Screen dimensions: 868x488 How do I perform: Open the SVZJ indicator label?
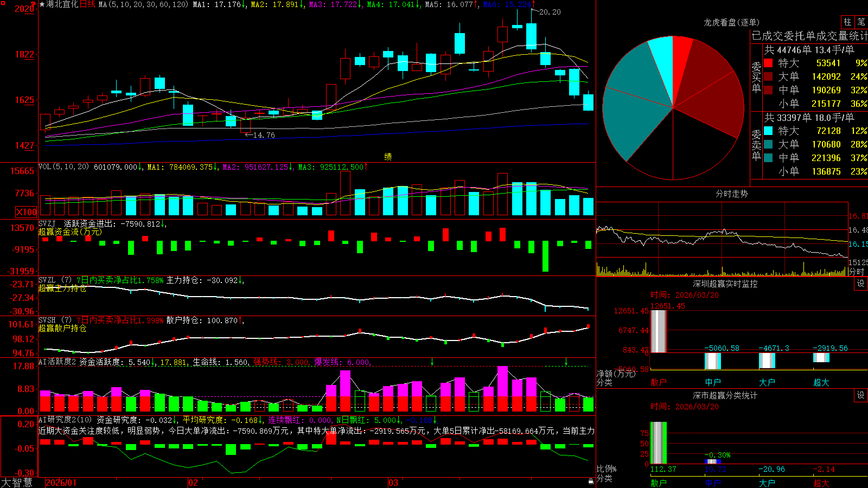(x=47, y=223)
